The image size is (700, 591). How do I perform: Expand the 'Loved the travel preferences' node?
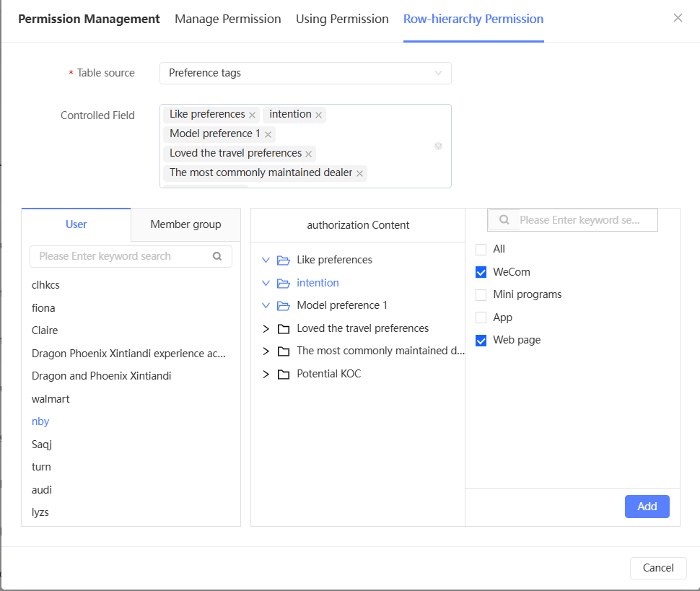pyautogui.click(x=266, y=328)
